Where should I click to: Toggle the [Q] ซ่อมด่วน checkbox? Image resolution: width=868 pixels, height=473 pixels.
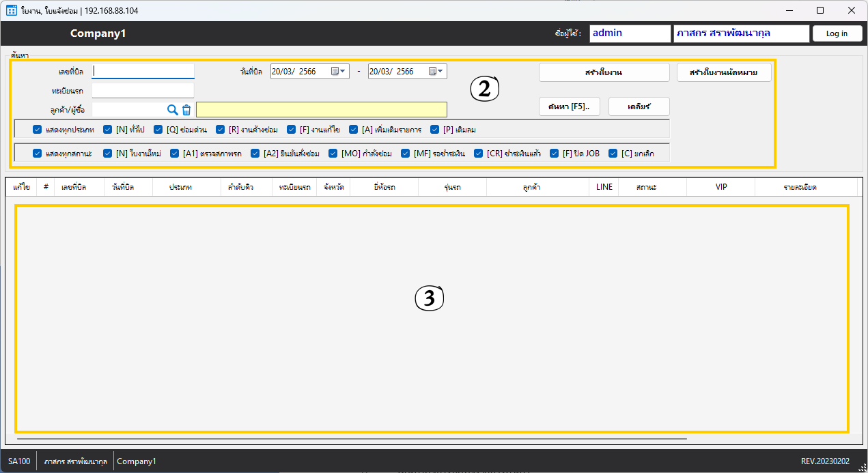click(x=158, y=130)
